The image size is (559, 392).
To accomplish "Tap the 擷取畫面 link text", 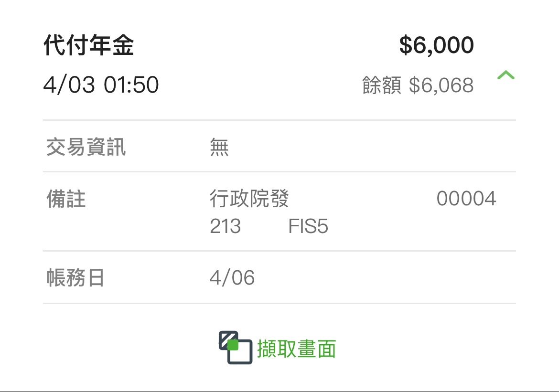I will pos(296,349).
